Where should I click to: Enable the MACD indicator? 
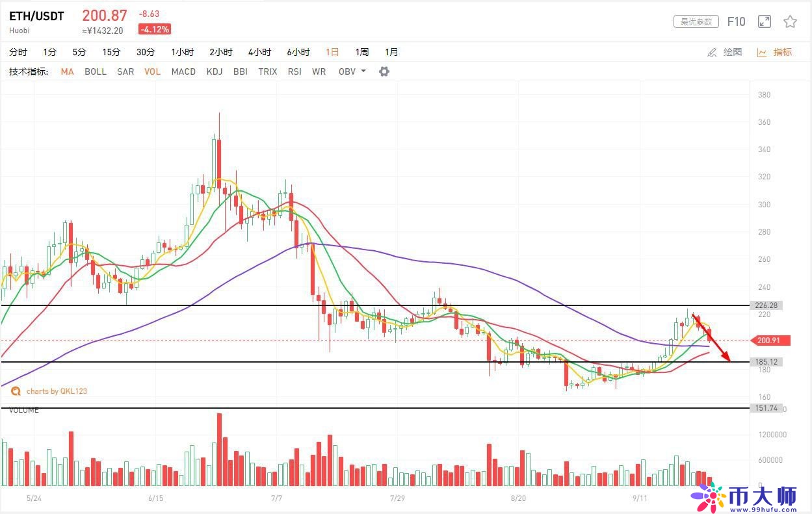click(183, 71)
